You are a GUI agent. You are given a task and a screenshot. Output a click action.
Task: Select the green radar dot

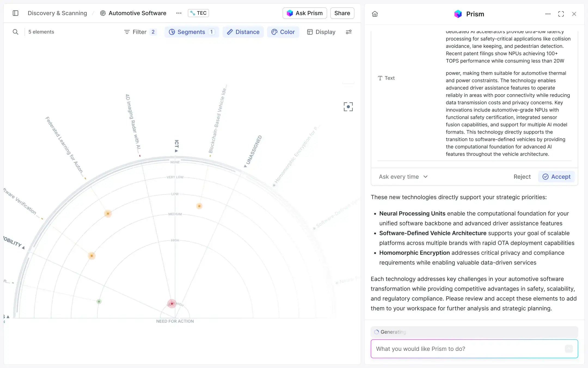click(x=99, y=301)
